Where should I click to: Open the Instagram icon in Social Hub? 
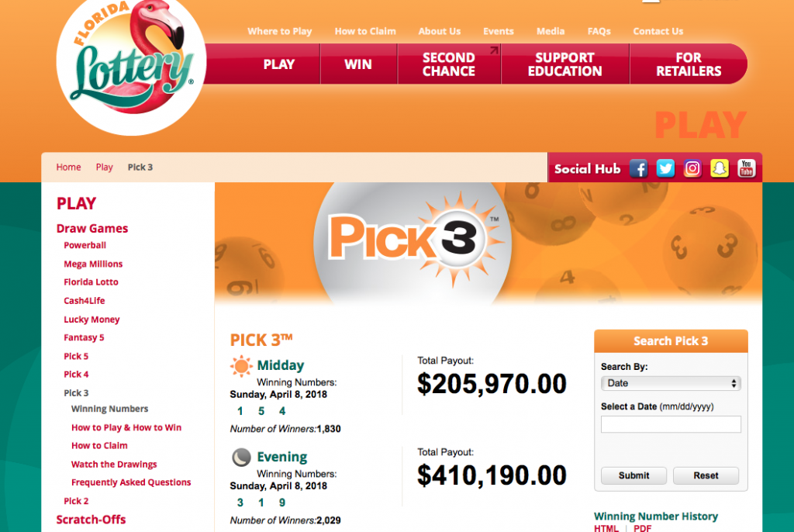692,168
